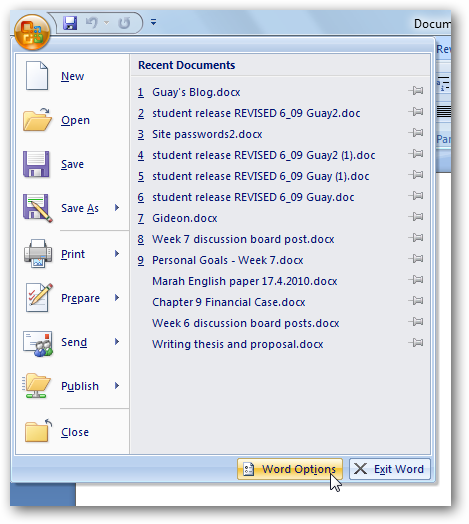Pin Guay's Blog.docx to recent list
The image size is (469, 524).
click(416, 91)
